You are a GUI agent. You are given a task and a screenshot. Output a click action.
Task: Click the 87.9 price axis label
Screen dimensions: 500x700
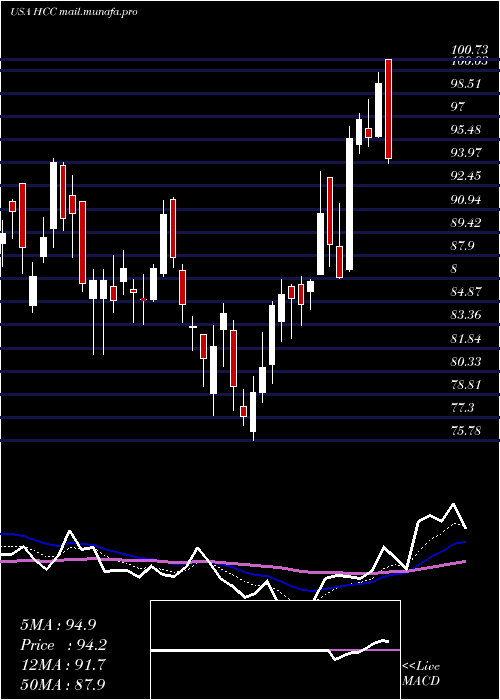pos(463,246)
